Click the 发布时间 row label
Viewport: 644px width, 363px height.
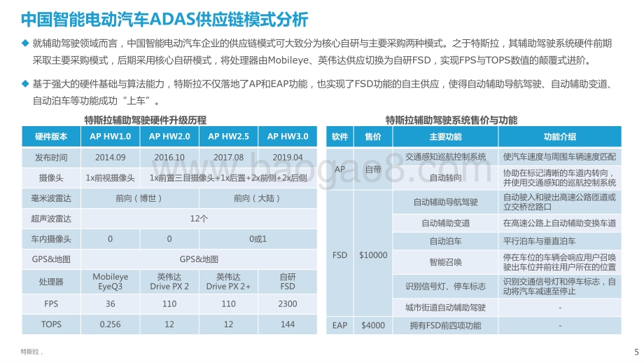pyautogui.click(x=51, y=158)
